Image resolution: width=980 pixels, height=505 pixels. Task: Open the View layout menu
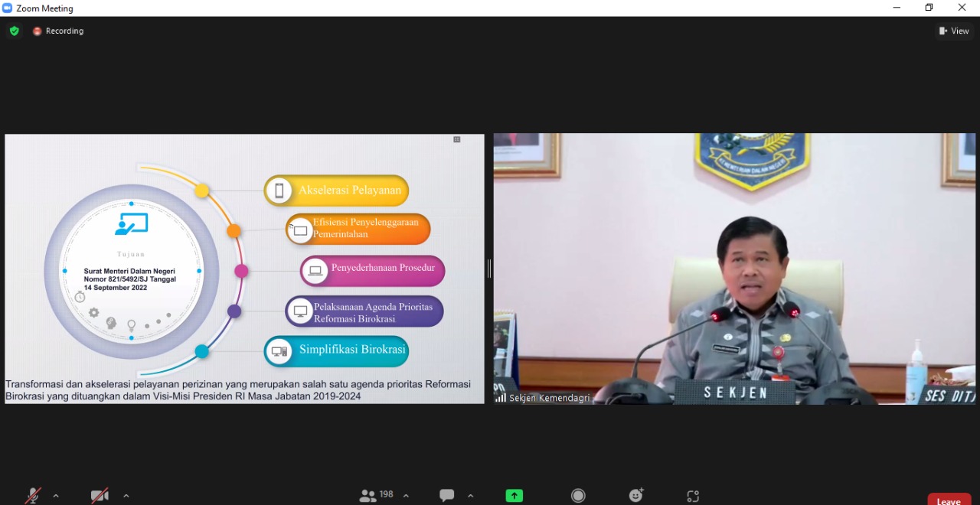(954, 31)
